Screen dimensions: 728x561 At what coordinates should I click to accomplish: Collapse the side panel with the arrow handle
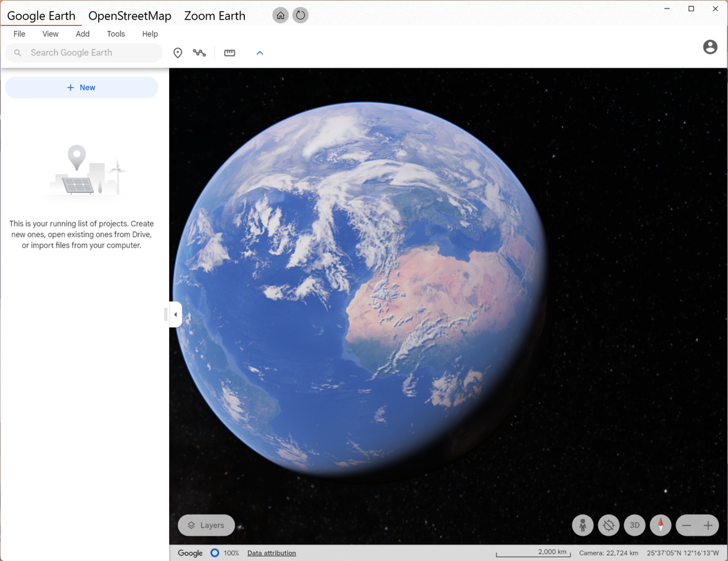point(175,314)
